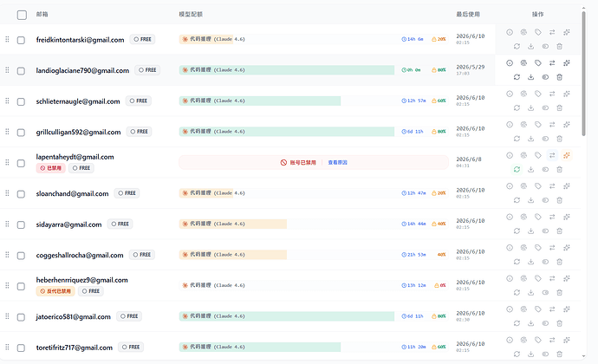Viewport: 598px width, 364px height.
Task: Click highlighted switch arrows icon for lapentaheydt@gmail.com
Action: 552,155
